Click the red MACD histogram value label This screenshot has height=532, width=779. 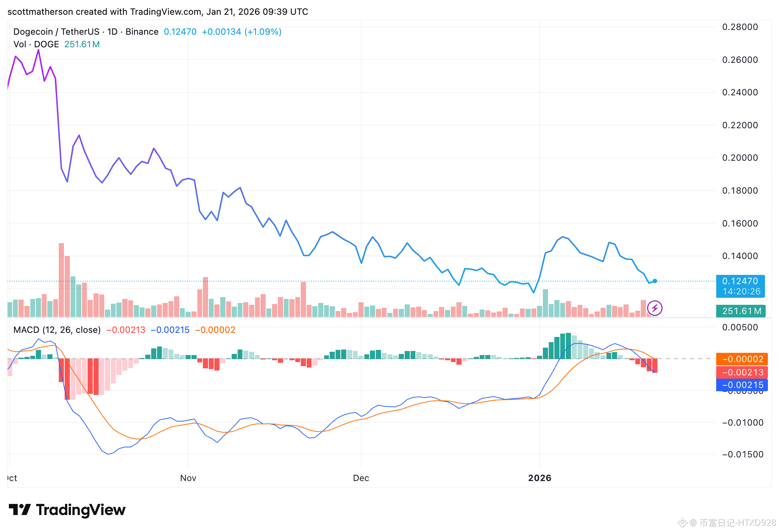coord(742,372)
